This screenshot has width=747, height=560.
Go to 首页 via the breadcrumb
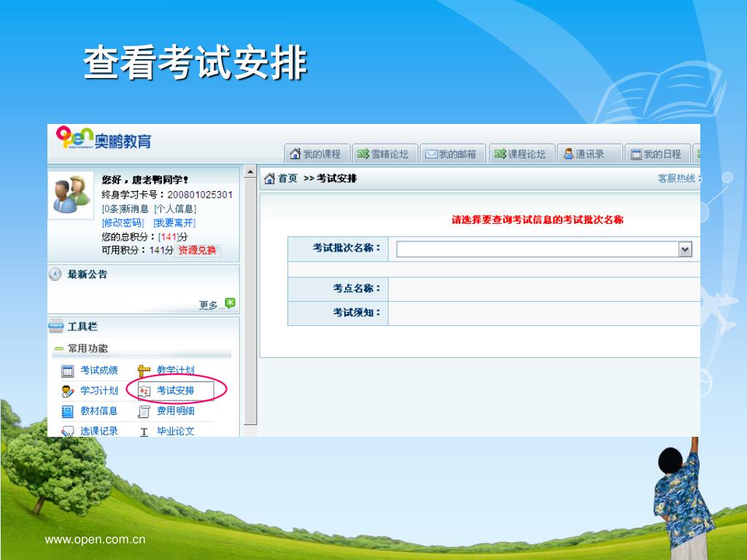[x=287, y=179]
